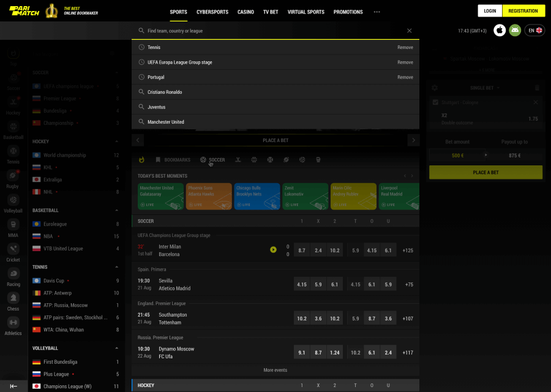Click the LOGIN button

[x=490, y=11]
